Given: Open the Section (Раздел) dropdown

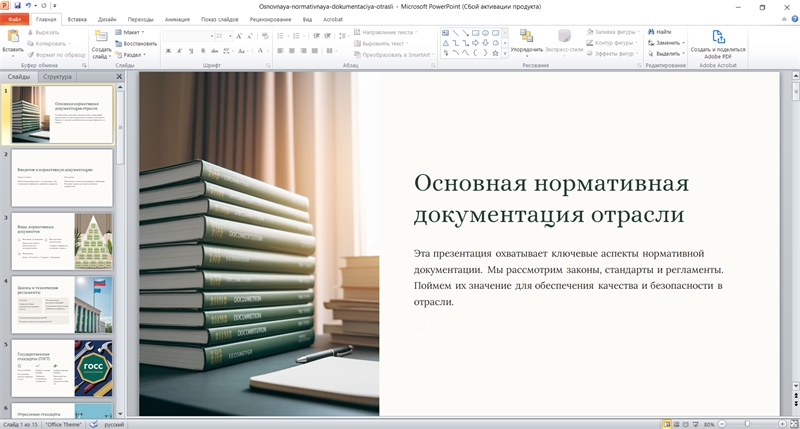Looking at the screenshot, I should pyautogui.click(x=130, y=55).
